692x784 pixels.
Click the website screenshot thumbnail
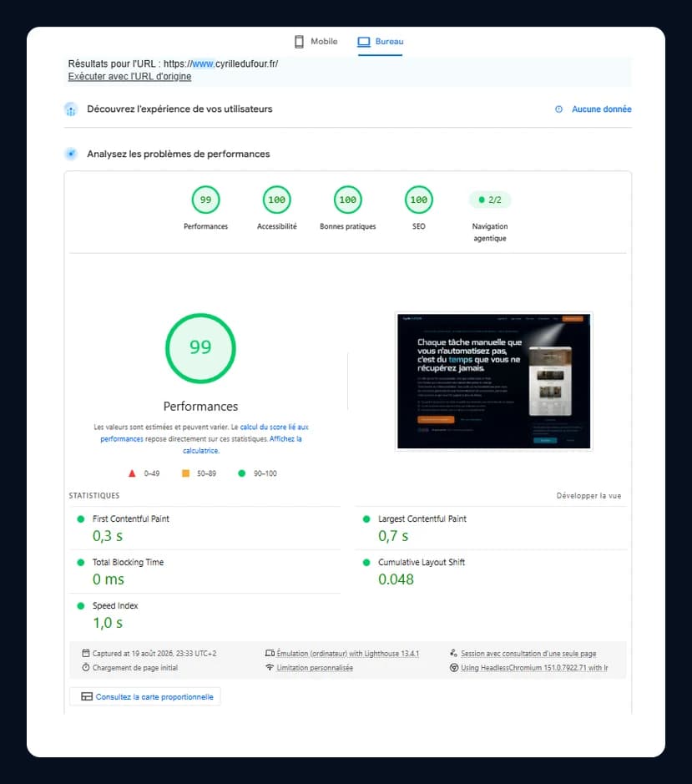tap(493, 381)
